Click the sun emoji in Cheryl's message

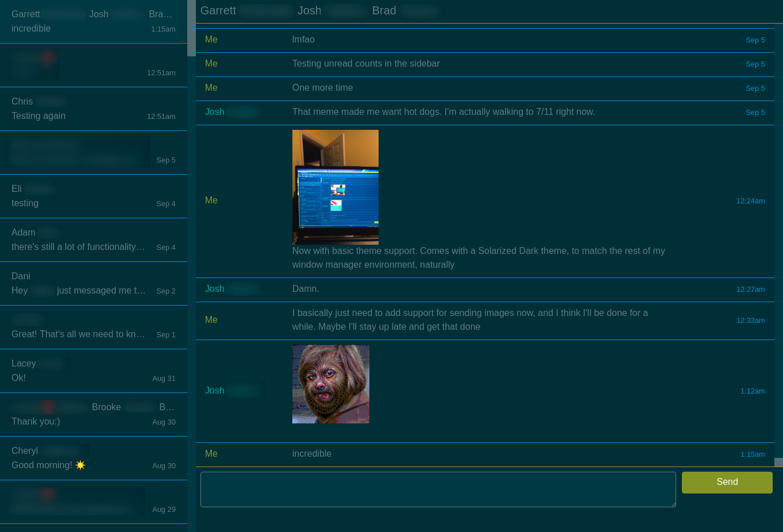coord(80,465)
